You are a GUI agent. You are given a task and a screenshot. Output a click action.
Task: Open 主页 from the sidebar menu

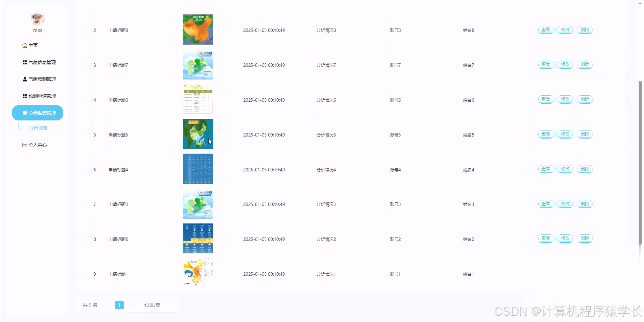(x=33, y=45)
